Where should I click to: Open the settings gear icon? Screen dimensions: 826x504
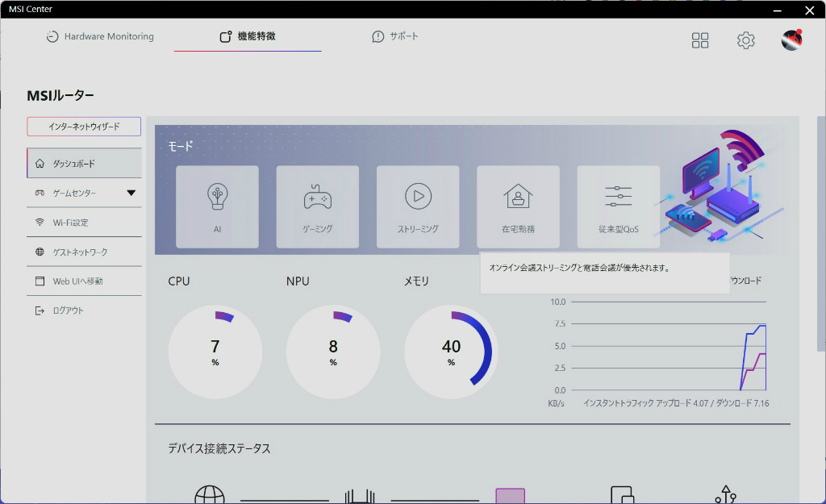pyautogui.click(x=745, y=40)
